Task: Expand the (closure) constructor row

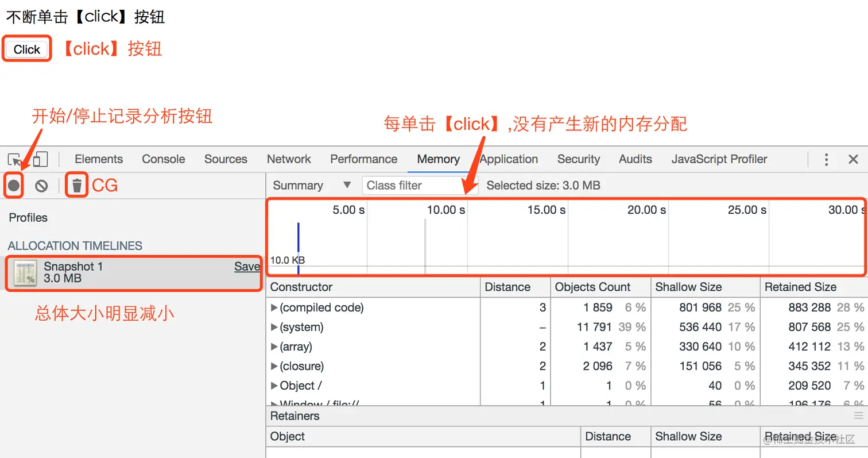Action: point(274,367)
